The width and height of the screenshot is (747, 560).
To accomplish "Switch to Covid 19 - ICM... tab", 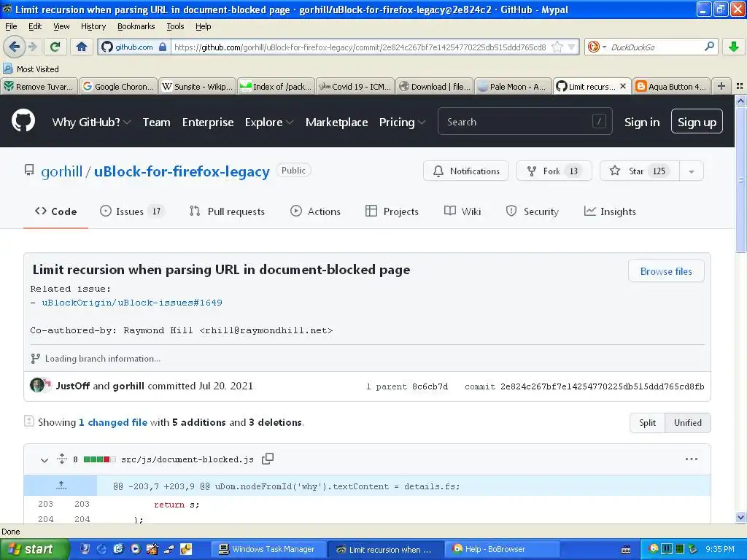I will point(355,86).
